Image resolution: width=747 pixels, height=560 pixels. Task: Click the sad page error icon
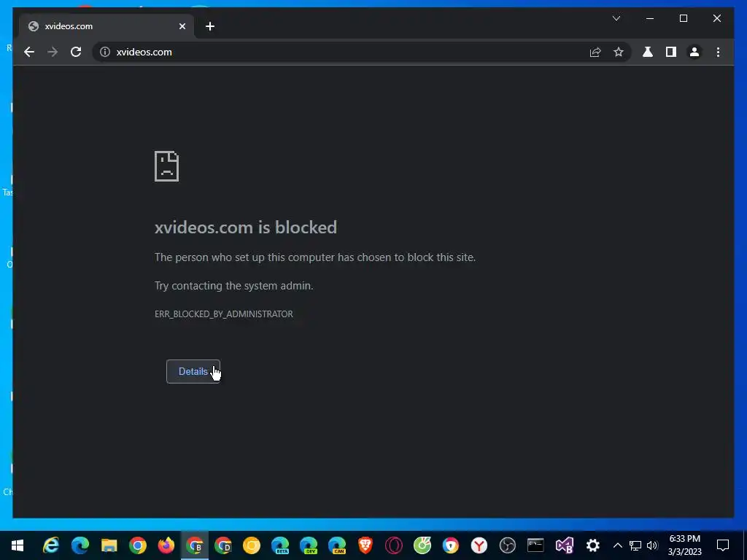[x=167, y=166]
